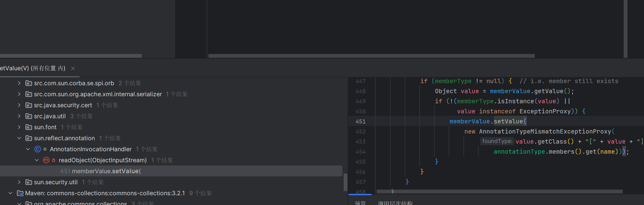The width and height of the screenshot is (644, 205).
Task: Click the src.java.util package folder icon
Action: click(x=29, y=116)
